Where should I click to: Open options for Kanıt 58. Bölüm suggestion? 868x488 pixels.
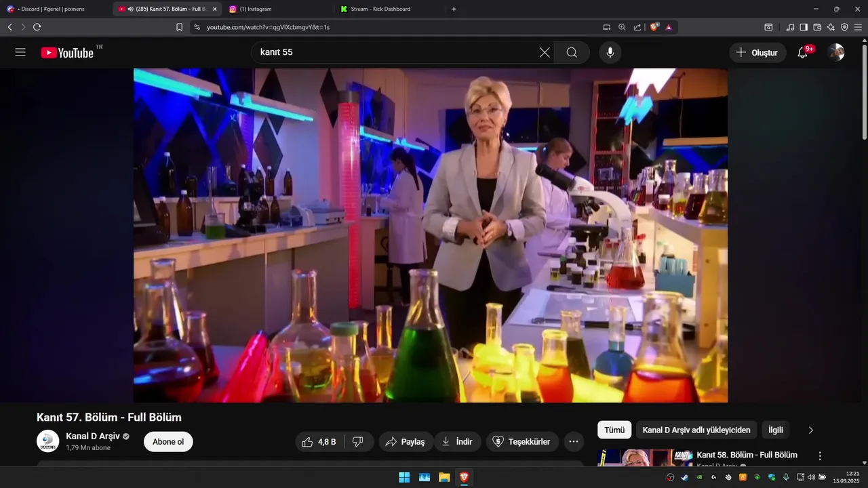(x=820, y=456)
